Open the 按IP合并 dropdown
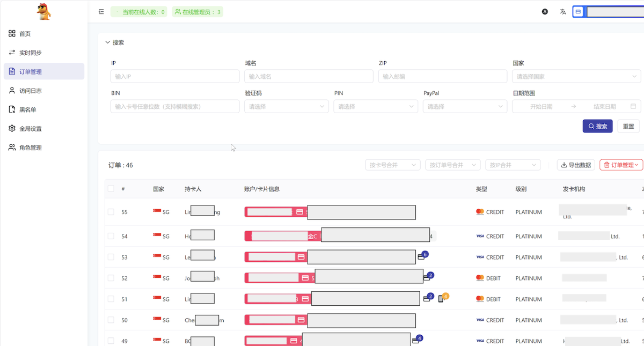The height and width of the screenshot is (346, 644). pos(513,165)
